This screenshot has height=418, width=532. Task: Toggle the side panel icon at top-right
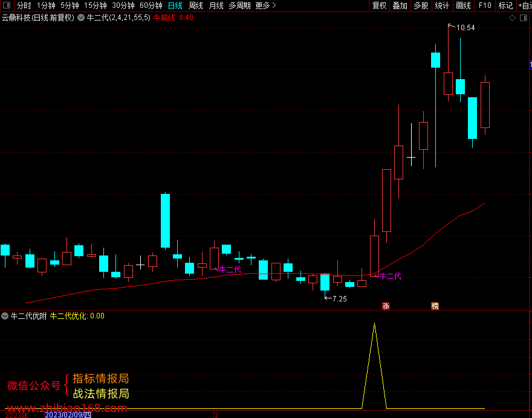tap(524, 18)
